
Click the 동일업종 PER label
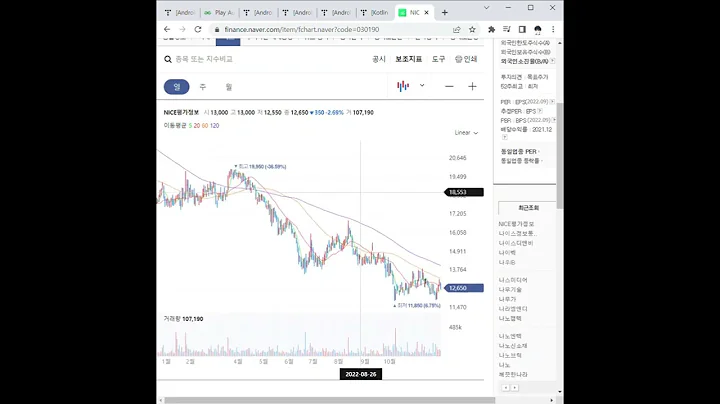coord(519,152)
